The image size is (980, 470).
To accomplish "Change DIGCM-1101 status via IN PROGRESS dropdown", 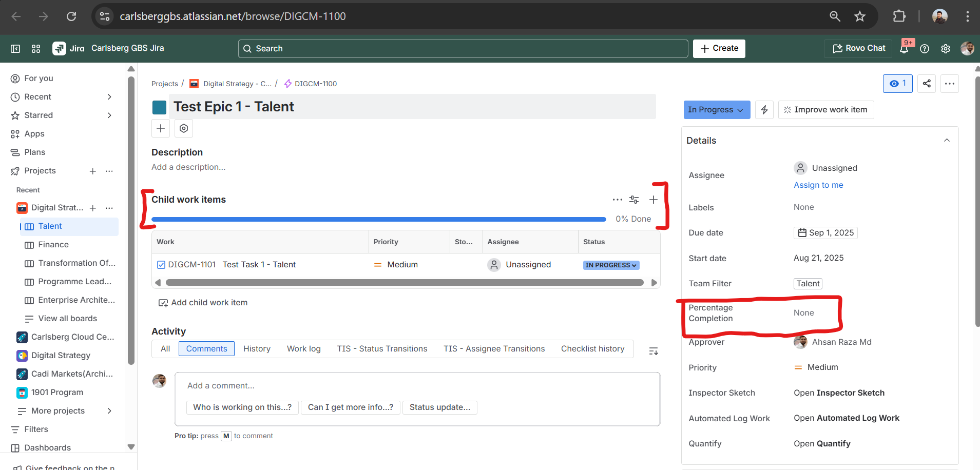I will click(x=611, y=265).
